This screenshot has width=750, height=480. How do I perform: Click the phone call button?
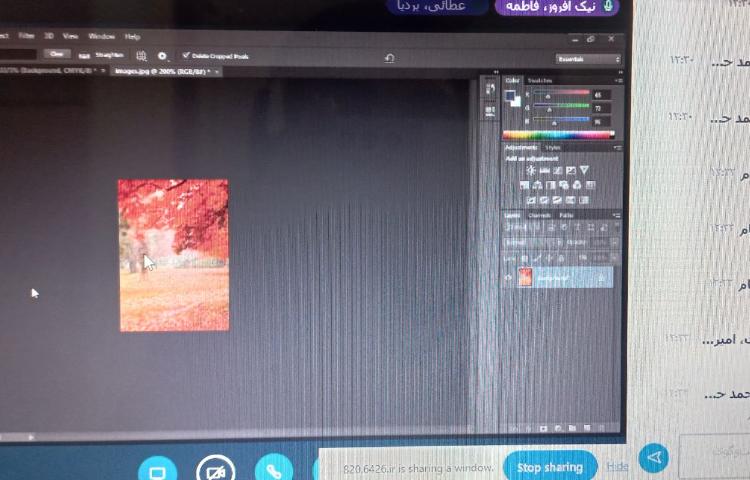(274, 469)
